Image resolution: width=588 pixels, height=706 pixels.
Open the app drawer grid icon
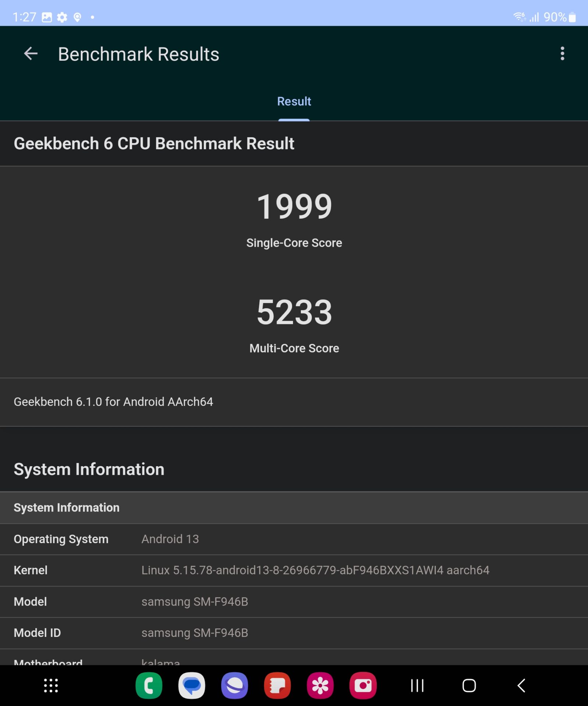(51, 685)
